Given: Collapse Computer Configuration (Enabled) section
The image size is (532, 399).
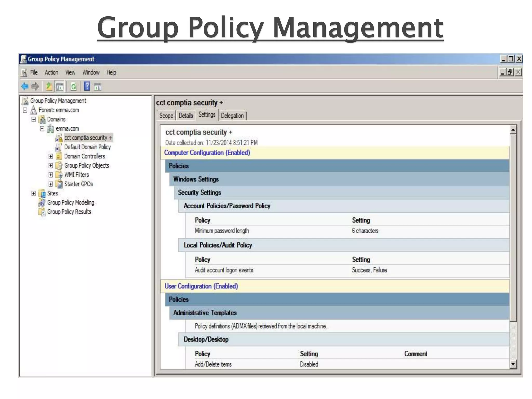Looking at the screenshot, I should 335,153.
